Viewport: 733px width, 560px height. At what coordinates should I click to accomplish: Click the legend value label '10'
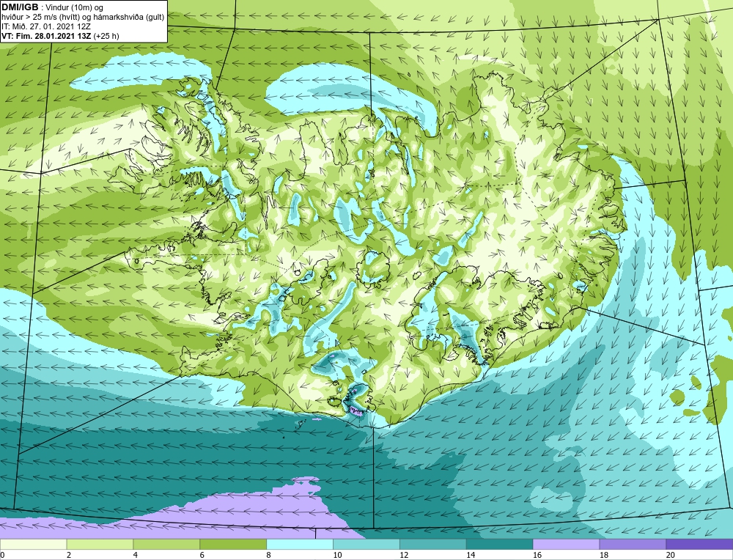pyautogui.click(x=337, y=555)
